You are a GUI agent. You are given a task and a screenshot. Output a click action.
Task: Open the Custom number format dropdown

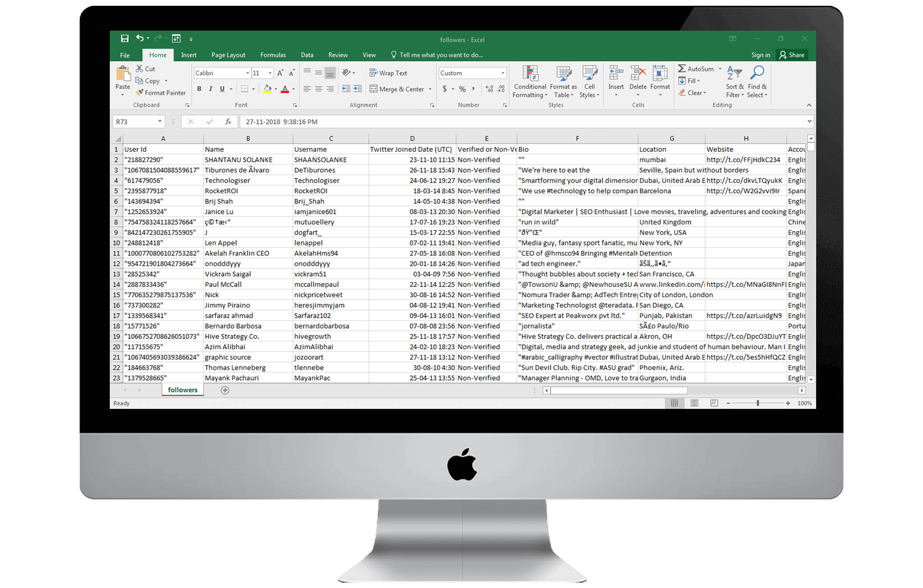[503, 73]
